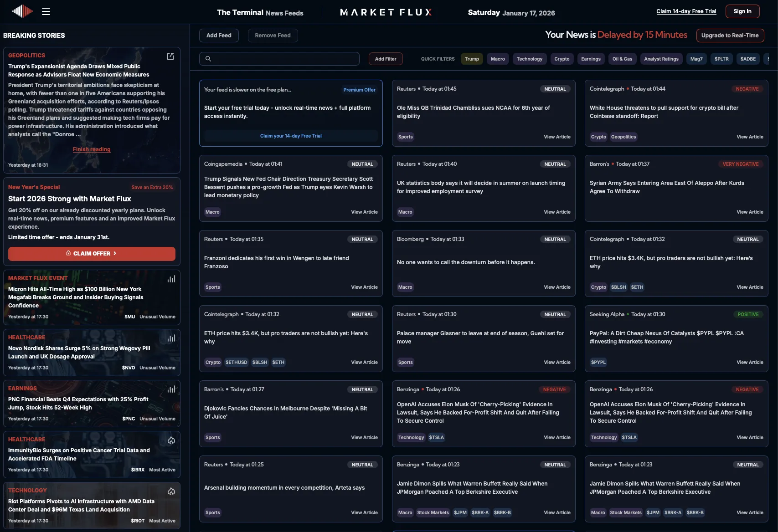The width and height of the screenshot is (778, 532).
Task: Click the flame icon on the Riot Platforms story
Action: 171,491
